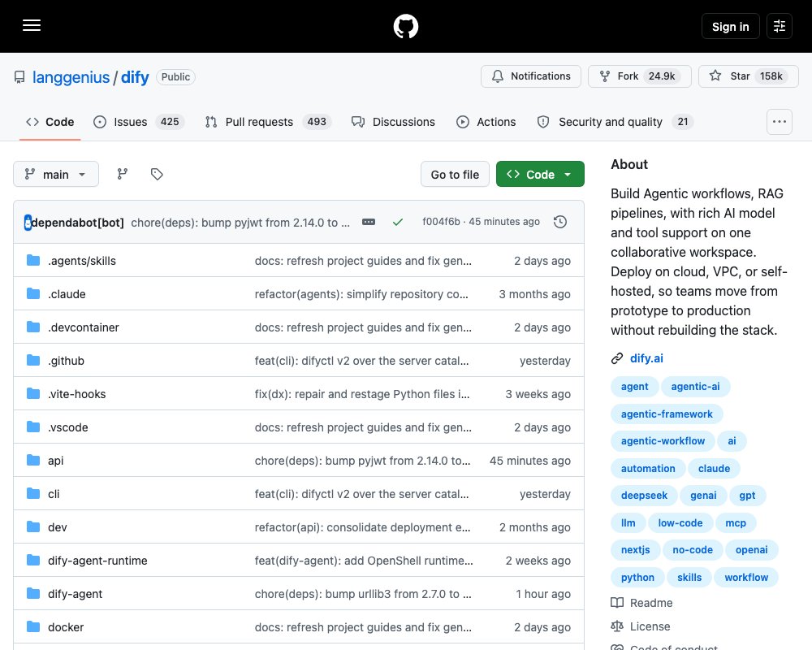Viewport: 812px width, 650px height.
Task: Fork the repository using the Fork button
Action: 640,76
